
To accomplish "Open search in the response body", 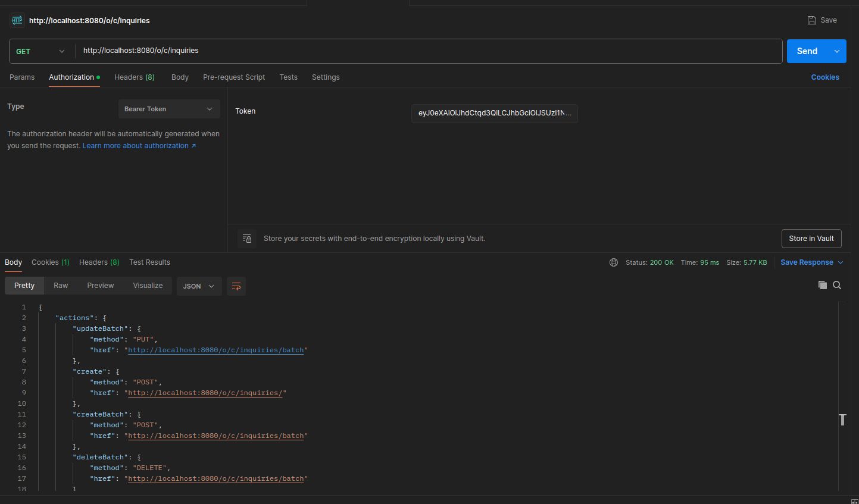I will click(837, 285).
